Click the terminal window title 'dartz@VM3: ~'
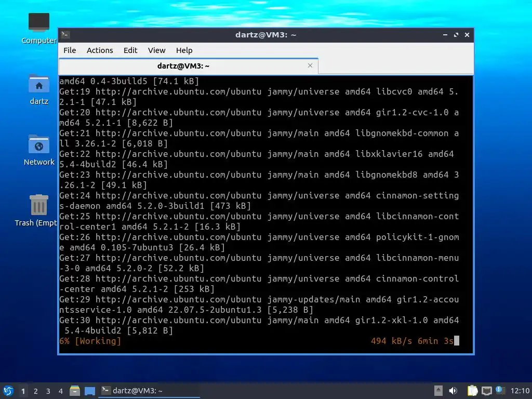Image resolution: width=532 pixels, height=399 pixels. 265,35
